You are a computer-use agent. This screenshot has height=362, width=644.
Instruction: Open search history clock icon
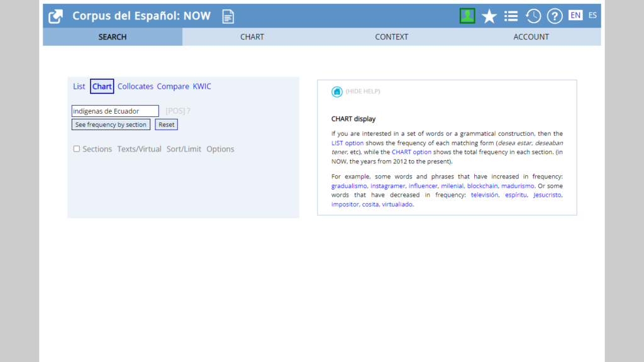coord(533,16)
